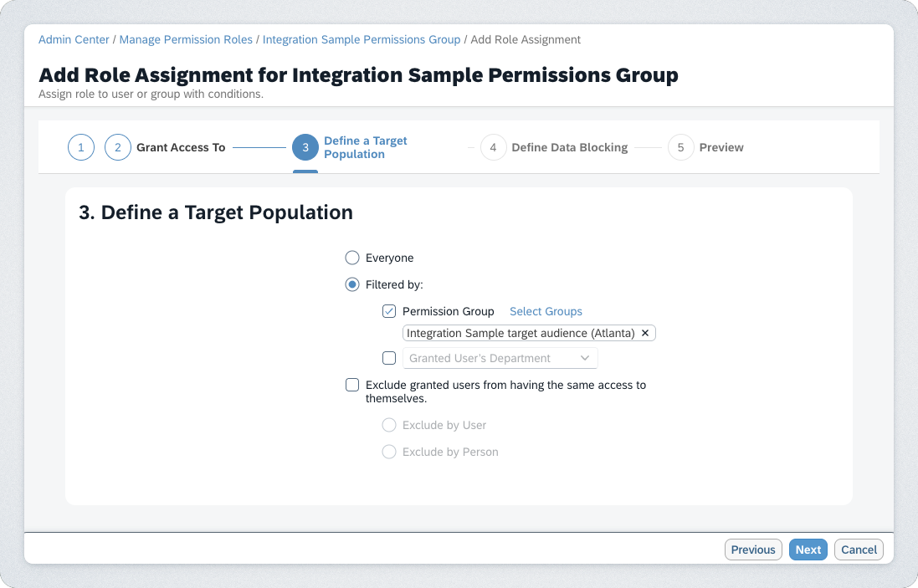Click the Next button
Image resolution: width=918 pixels, height=588 pixels.
[808, 550]
